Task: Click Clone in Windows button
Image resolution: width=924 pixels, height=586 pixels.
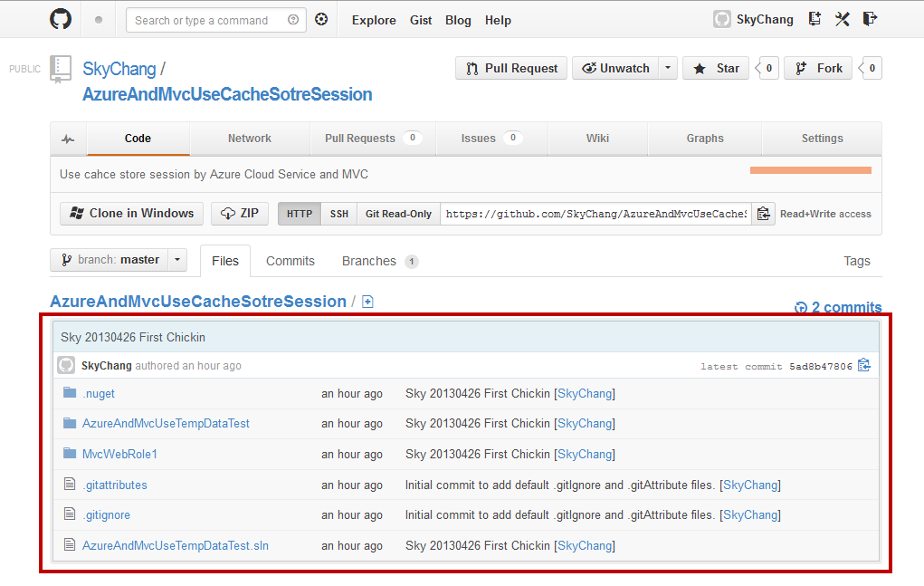Action: tap(131, 214)
